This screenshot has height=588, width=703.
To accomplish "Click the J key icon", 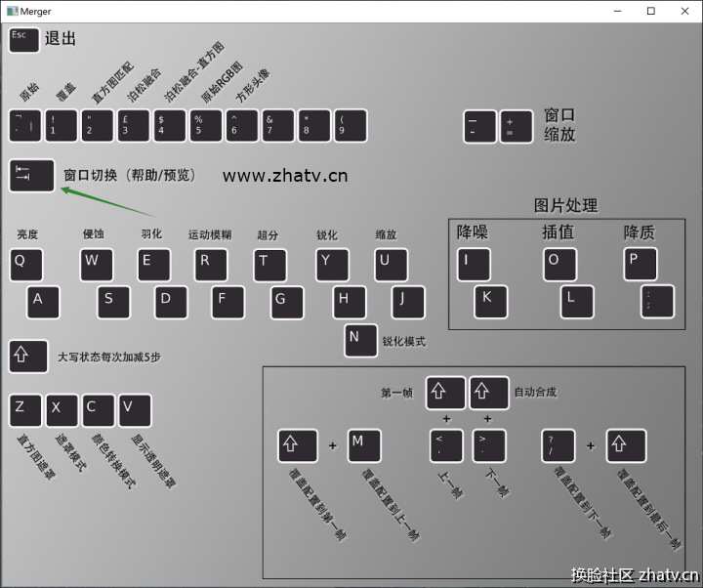I will click(x=408, y=303).
